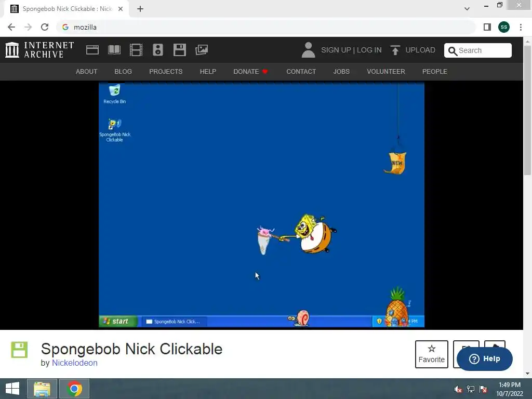Click the emulated XP start button

118,321
